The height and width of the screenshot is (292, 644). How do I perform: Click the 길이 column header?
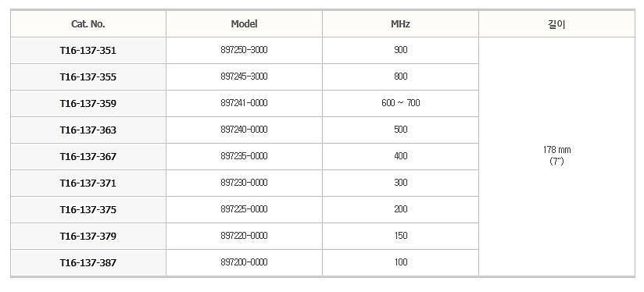coord(556,23)
